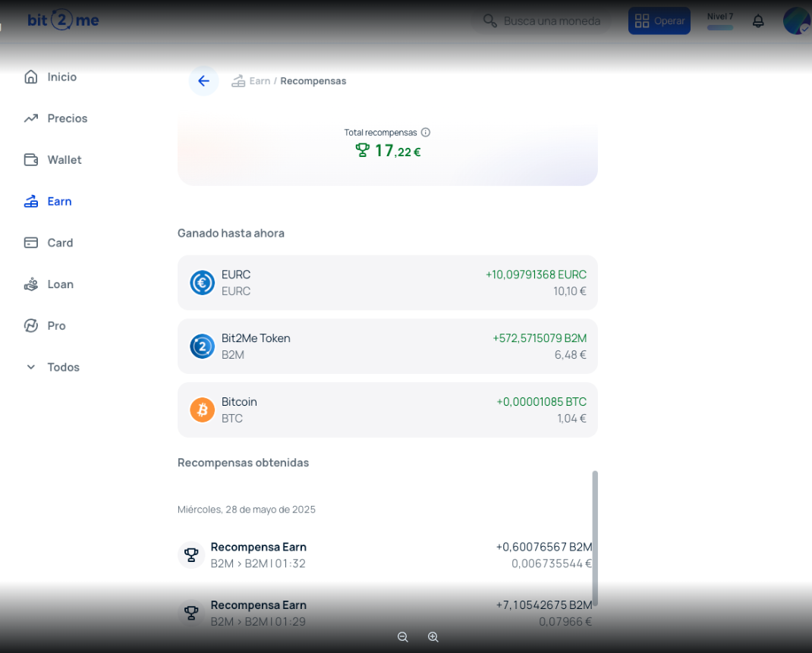The width and height of the screenshot is (812, 653).
Task: Open Inicio in the sidebar menu
Action: click(62, 77)
